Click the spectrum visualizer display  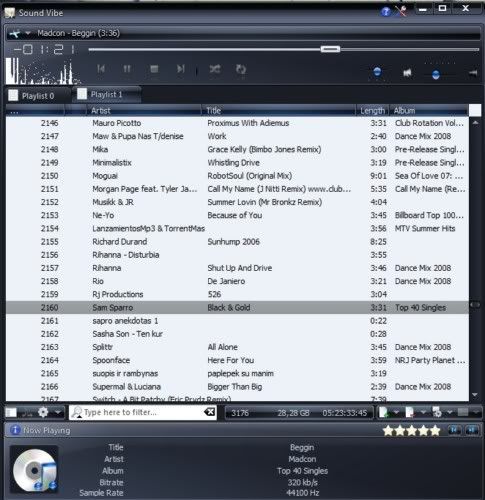point(43,71)
